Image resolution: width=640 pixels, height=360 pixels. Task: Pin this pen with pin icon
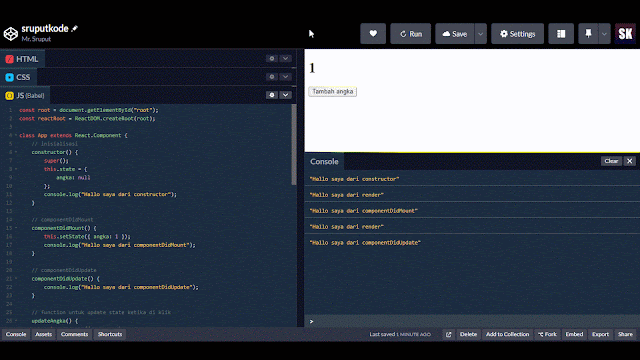click(588, 34)
